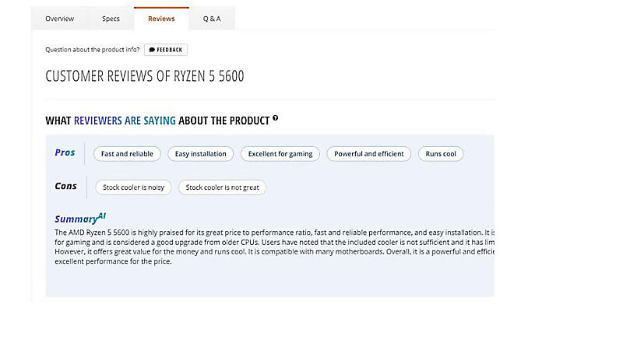This screenshot has width=623, height=364.
Task: Click the help question mark icon beside the heading
Action: point(276,119)
